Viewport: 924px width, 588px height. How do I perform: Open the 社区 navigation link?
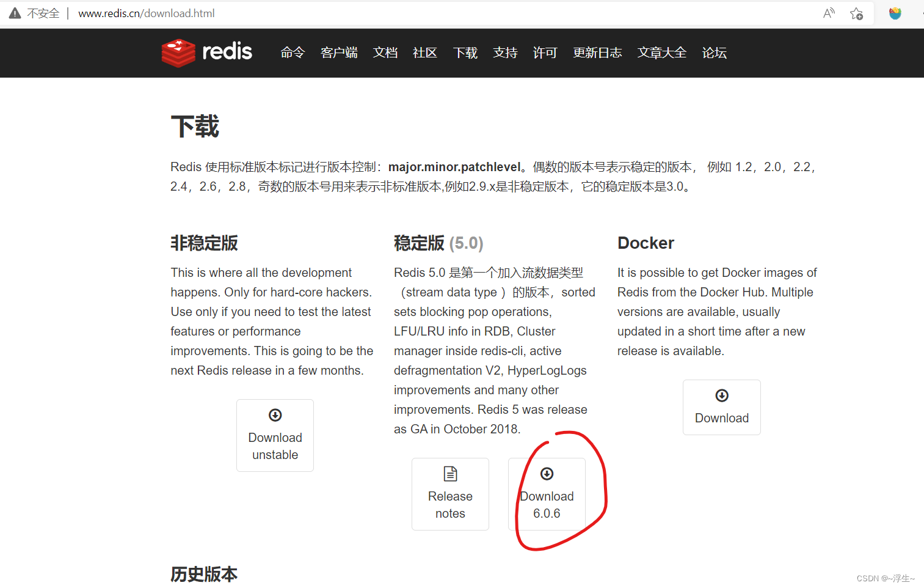[x=425, y=53]
